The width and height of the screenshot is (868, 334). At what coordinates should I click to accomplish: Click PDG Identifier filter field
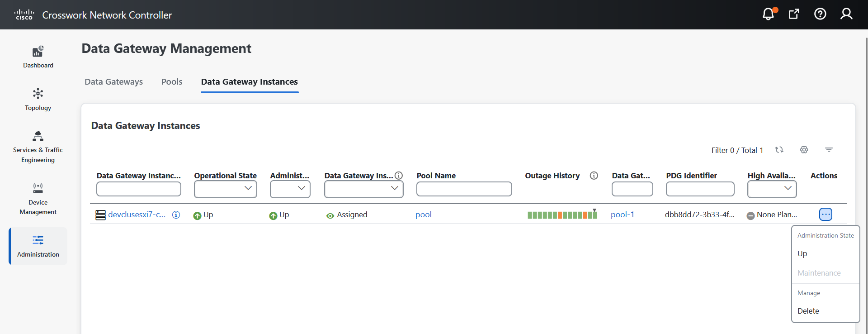click(x=700, y=189)
